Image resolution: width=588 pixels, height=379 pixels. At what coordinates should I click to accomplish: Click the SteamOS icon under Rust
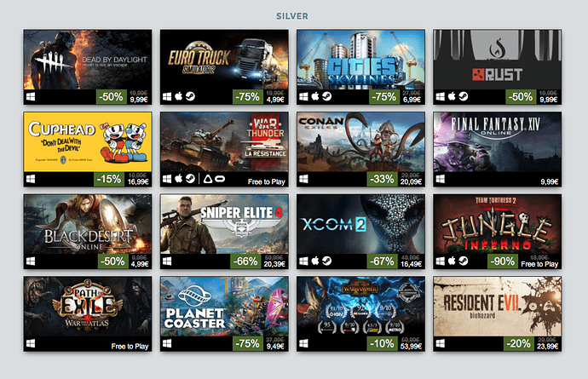[x=463, y=97]
